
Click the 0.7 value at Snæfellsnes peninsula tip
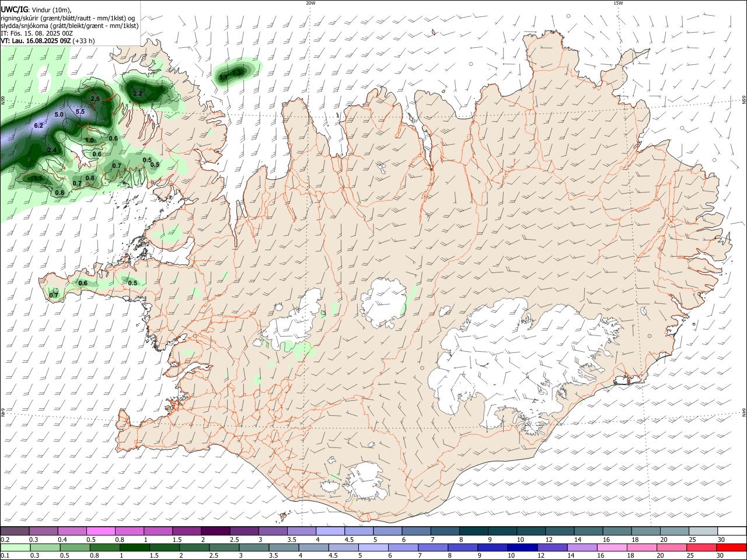(54, 295)
